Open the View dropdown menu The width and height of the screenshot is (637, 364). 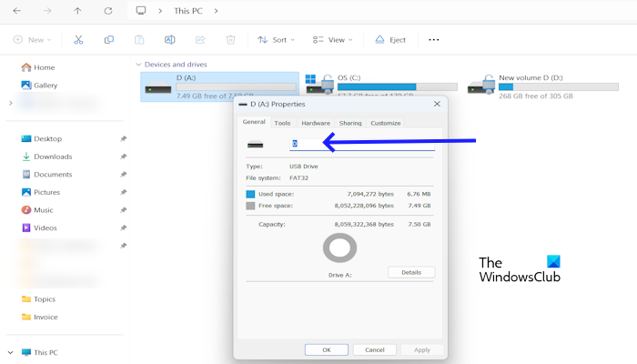333,40
